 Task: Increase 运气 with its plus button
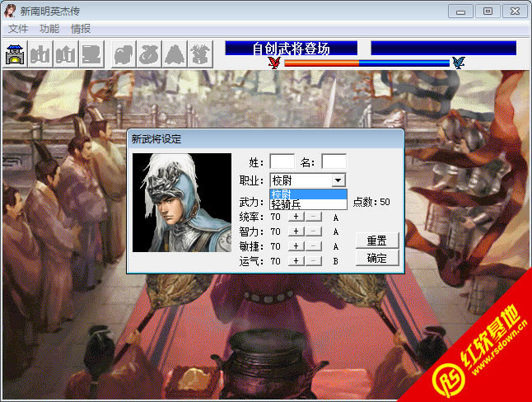tap(296, 261)
